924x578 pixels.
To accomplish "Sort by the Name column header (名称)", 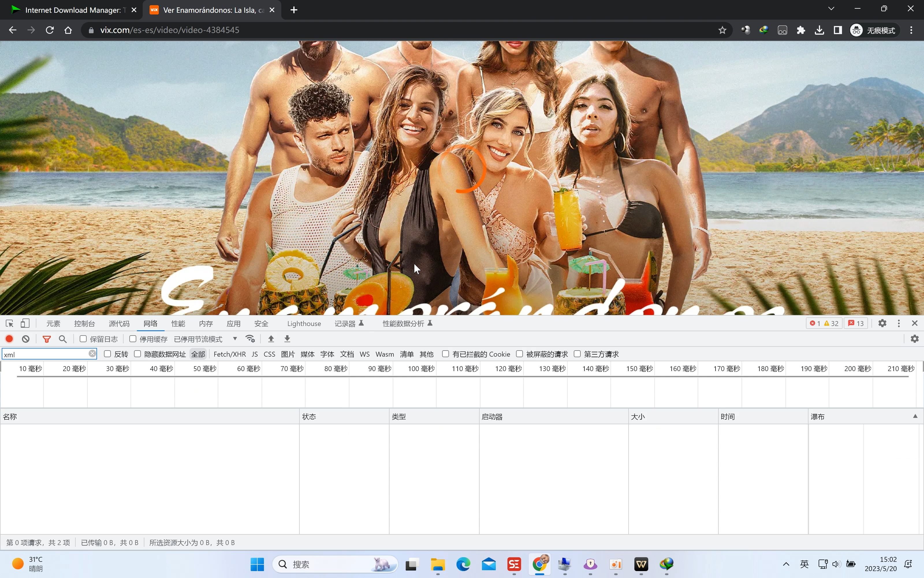I will (x=150, y=416).
